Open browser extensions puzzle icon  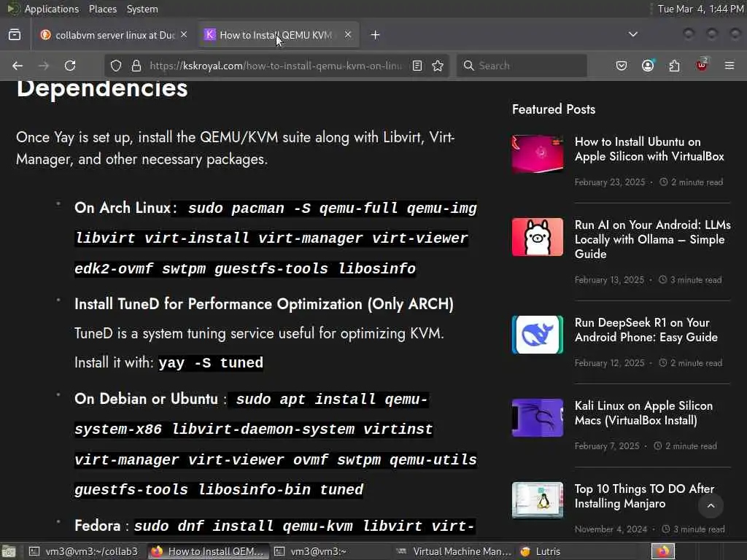[x=675, y=66]
